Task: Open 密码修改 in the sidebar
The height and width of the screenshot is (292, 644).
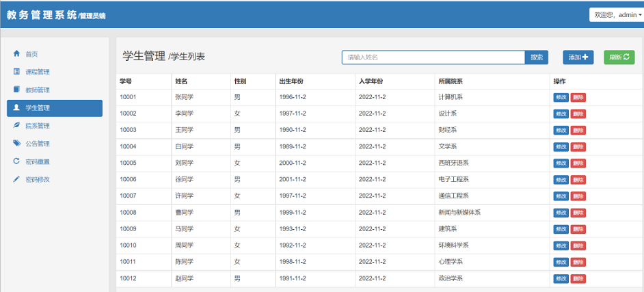Action: 55,180
